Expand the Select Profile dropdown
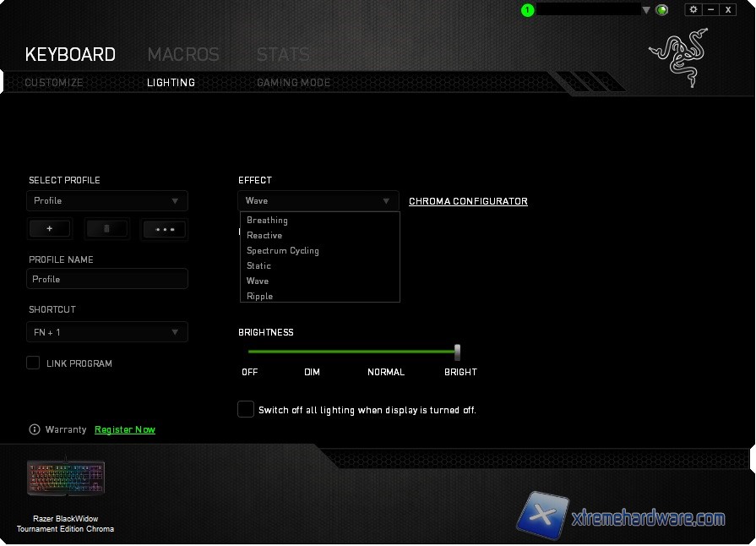 [107, 200]
